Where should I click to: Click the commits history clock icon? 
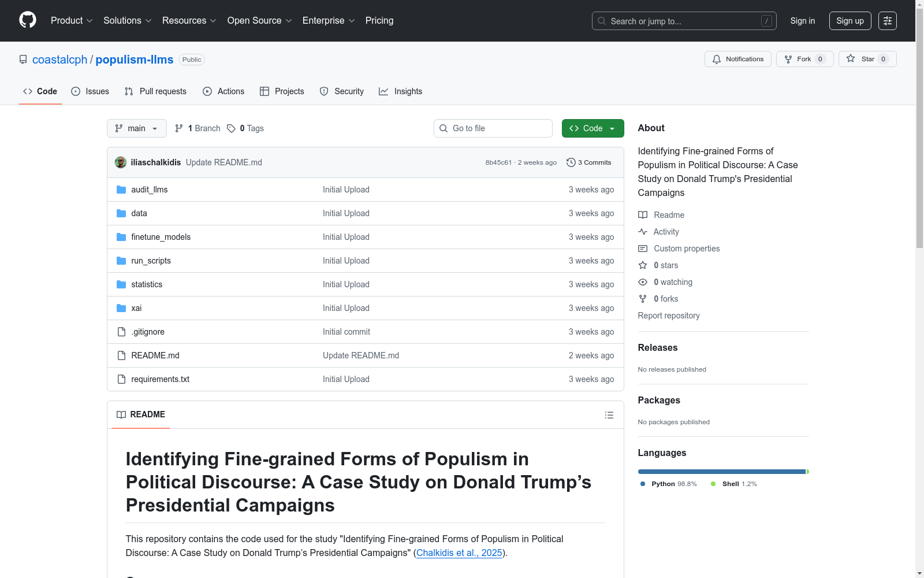click(x=571, y=162)
